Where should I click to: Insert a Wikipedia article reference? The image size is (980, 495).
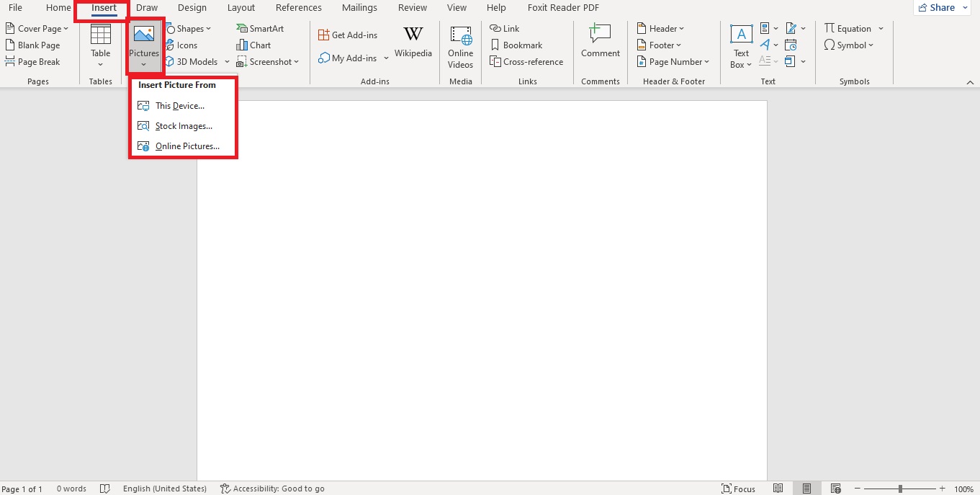(413, 43)
